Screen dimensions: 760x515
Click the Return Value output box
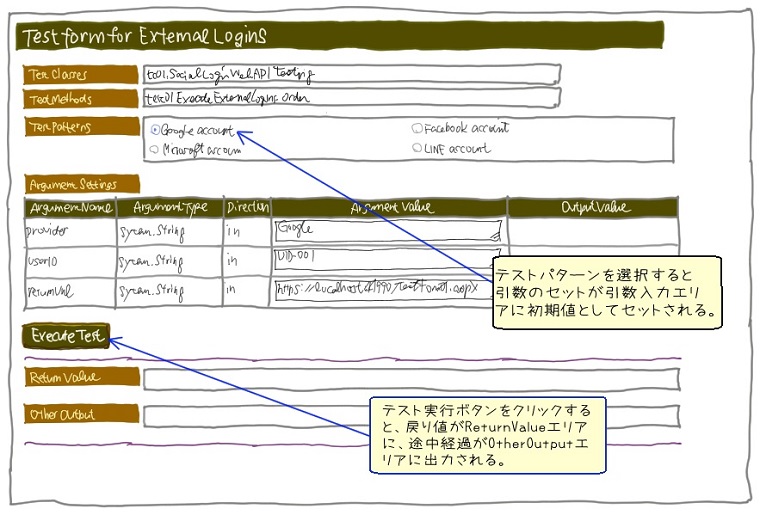click(412, 379)
